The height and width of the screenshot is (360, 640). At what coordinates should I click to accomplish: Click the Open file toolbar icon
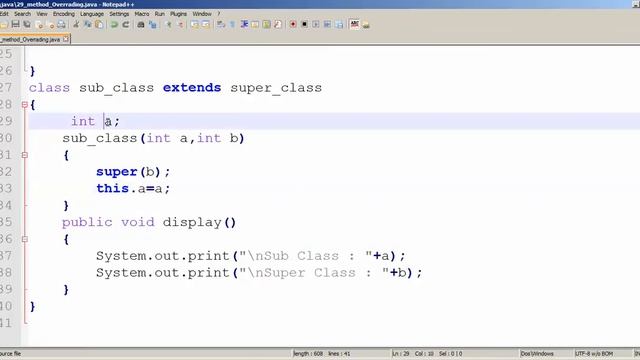(x=3, y=24)
